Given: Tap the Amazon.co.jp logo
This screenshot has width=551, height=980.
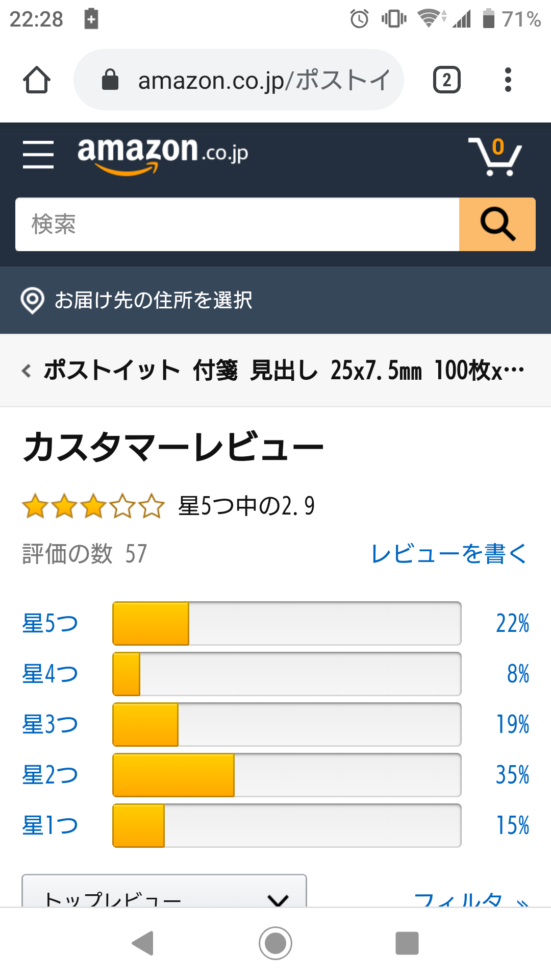Looking at the screenshot, I should coord(163,154).
